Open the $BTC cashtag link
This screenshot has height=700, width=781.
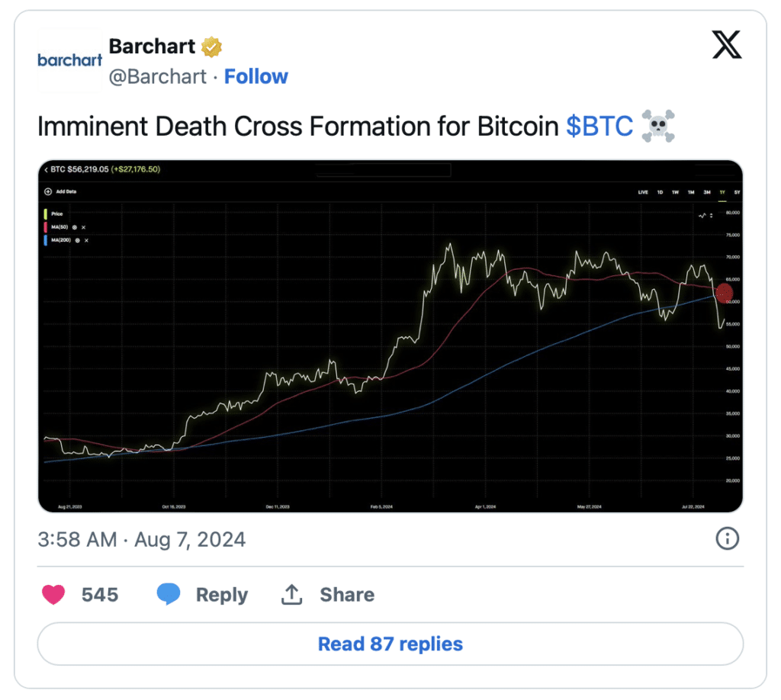tap(599, 127)
